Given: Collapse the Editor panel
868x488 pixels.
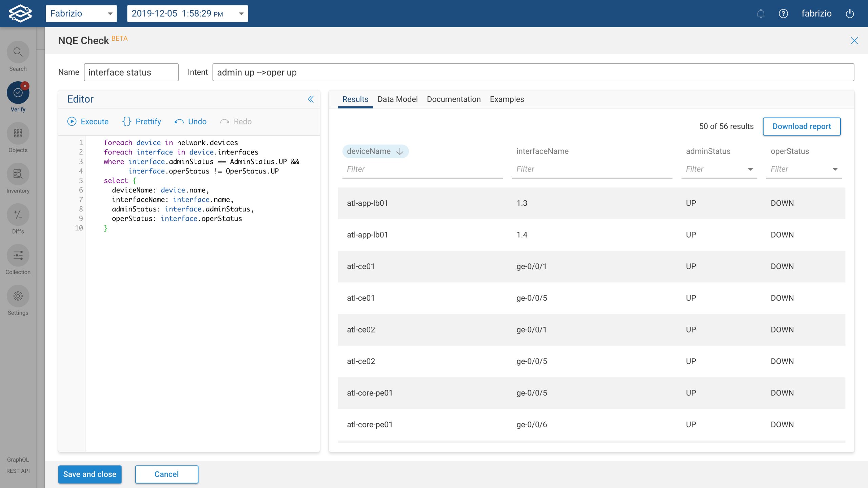Looking at the screenshot, I should tap(311, 99).
